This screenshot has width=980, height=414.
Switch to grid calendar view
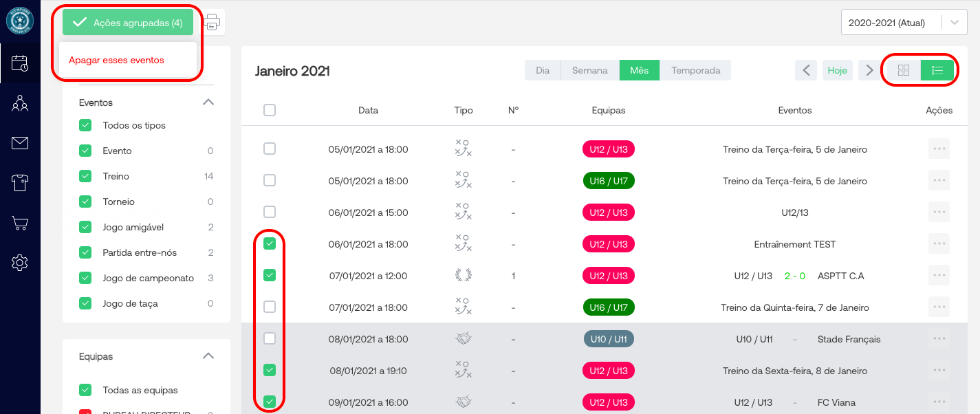904,70
